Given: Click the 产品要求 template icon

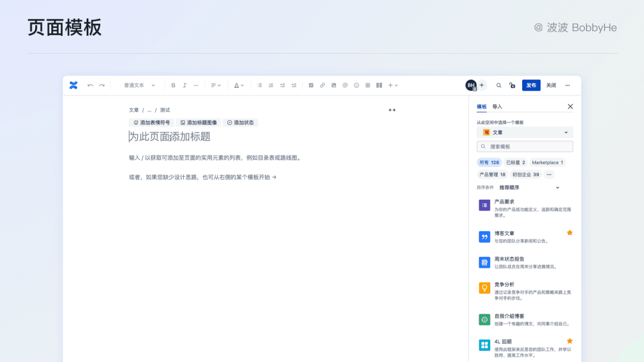Looking at the screenshot, I should (484, 205).
